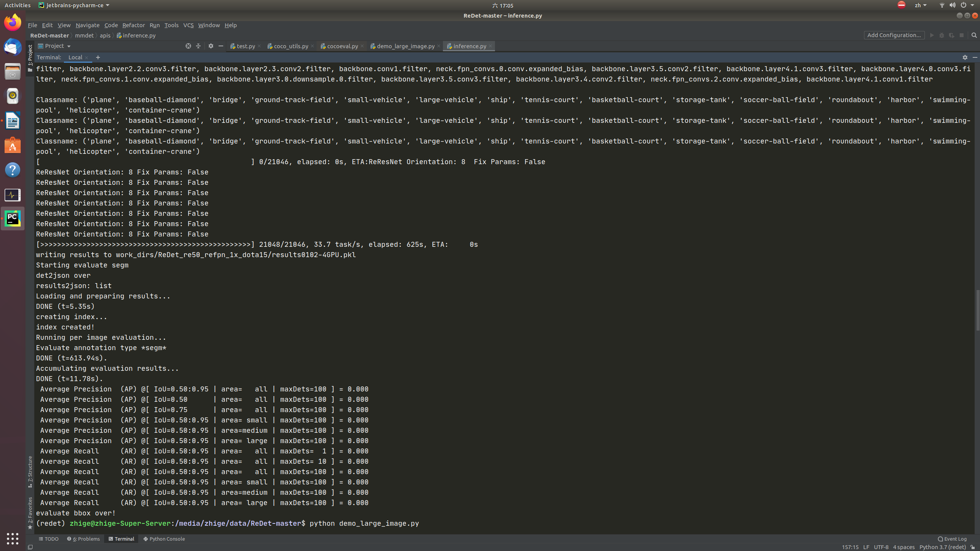Open the Refactor menu
The width and height of the screenshot is (980, 551).
[133, 25]
